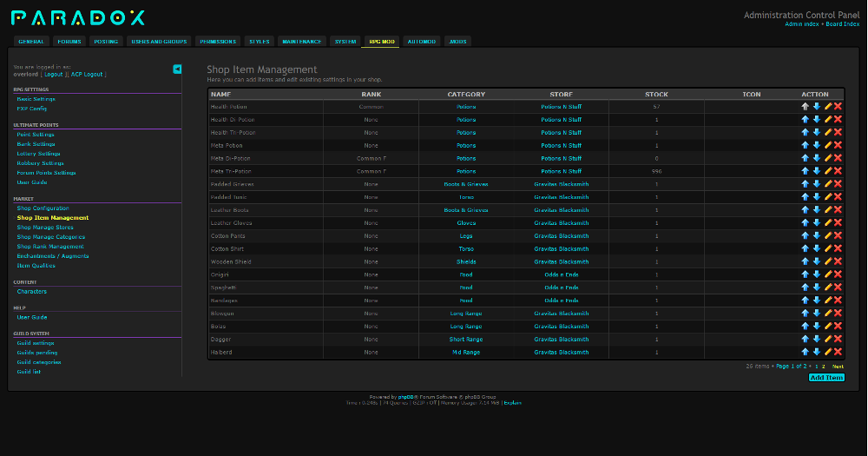The width and height of the screenshot is (868, 456).
Task: Collapse the sidebar with the teal arrow icon
Action: coord(177,69)
